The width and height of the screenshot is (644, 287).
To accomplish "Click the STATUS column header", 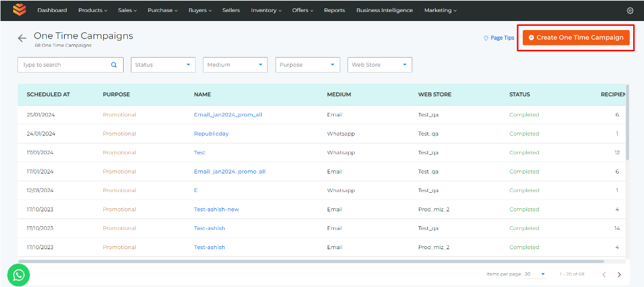I will pyautogui.click(x=520, y=94).
